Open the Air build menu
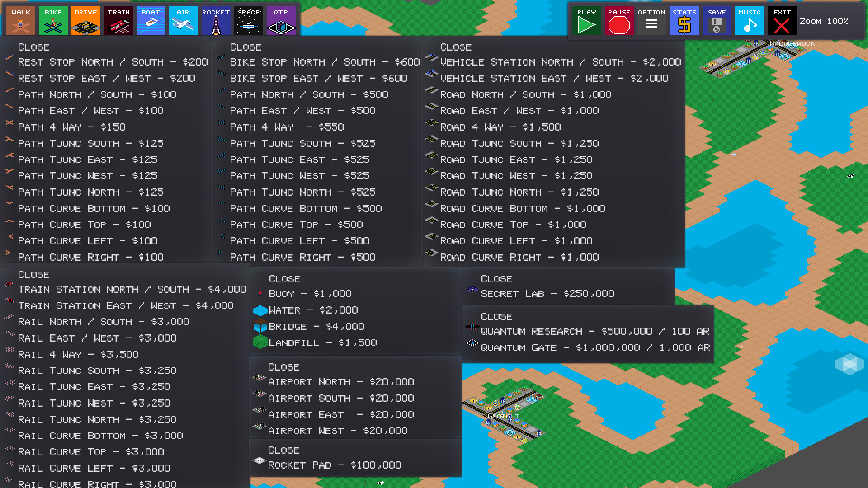Screen dimensions: 868x488 (184, 21)
